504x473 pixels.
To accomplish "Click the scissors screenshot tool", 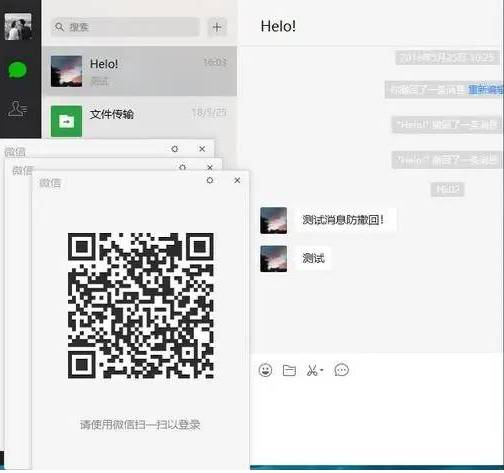I will tap(312, 370).
